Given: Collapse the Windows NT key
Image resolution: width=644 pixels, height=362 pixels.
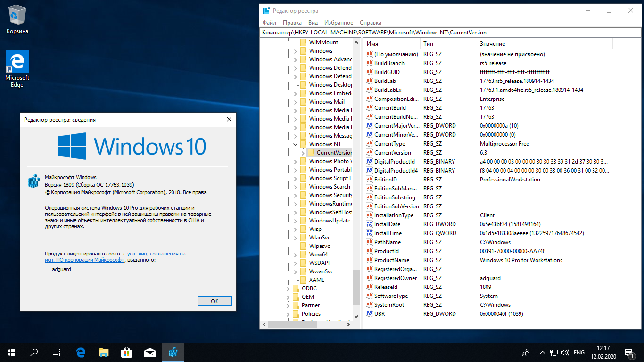Looking at the screenshot, I should 296,144.
